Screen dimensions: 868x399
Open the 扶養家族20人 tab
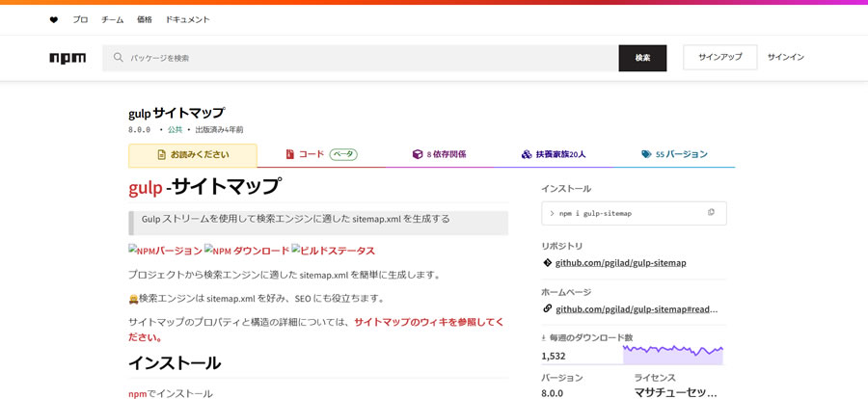pyautogui.click(x=554, y=155)
